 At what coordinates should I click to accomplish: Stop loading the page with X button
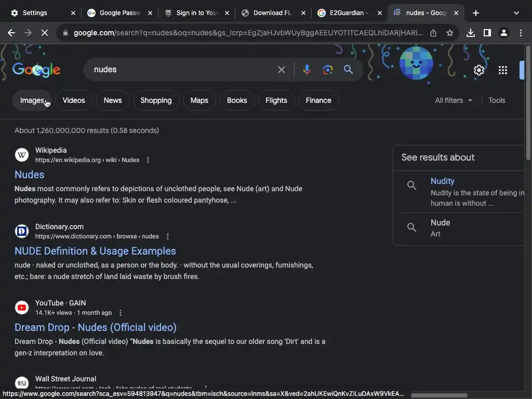tap(45, 33)
